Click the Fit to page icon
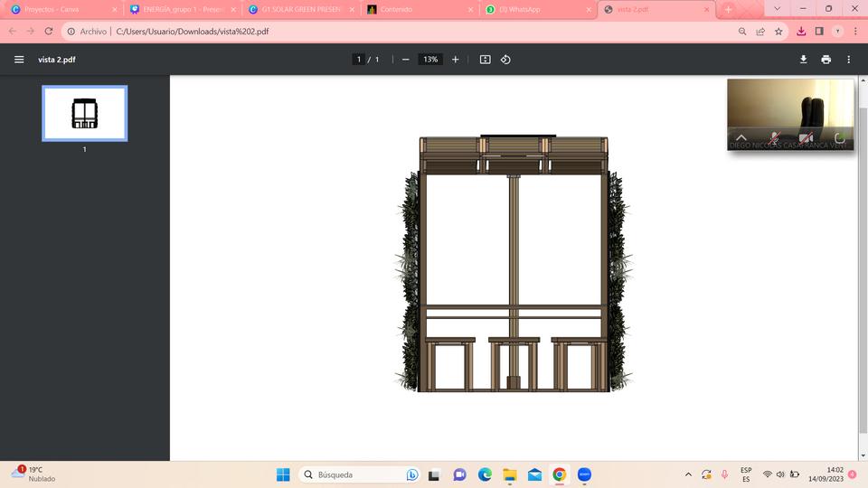The image size is (868, 488). pyautogui.click(x=485, y=60)
